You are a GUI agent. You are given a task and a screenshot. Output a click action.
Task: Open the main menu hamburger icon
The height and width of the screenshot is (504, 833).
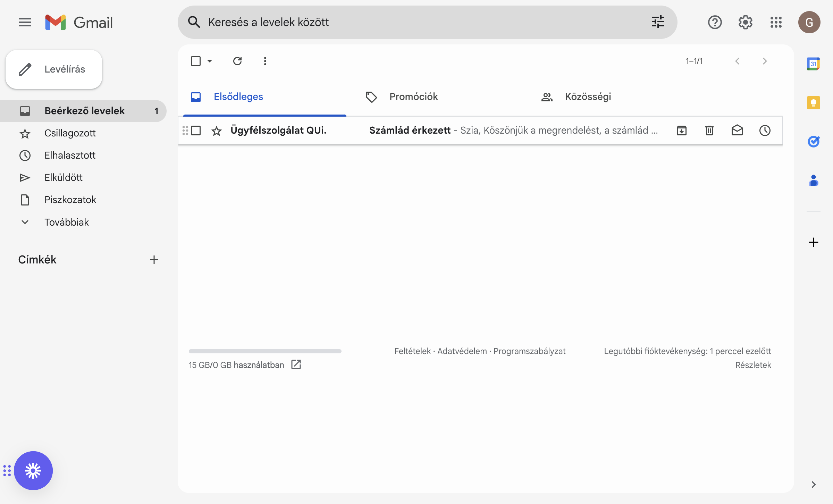[x=25, y=22]
